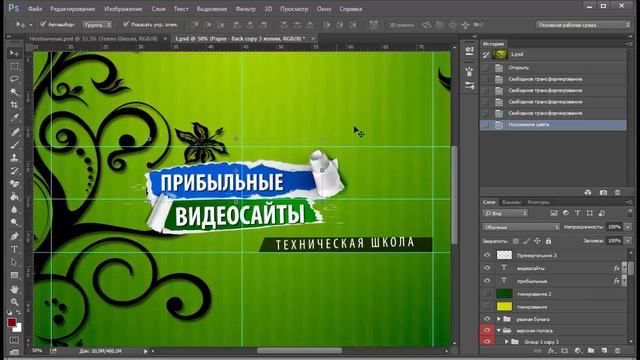Select the Pen tool

(14, 236)
